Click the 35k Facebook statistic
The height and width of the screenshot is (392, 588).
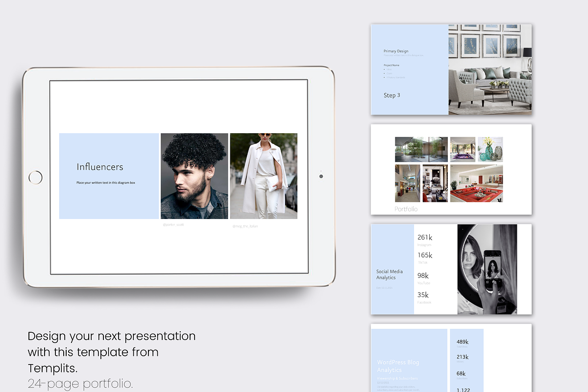tap(424, 297)
